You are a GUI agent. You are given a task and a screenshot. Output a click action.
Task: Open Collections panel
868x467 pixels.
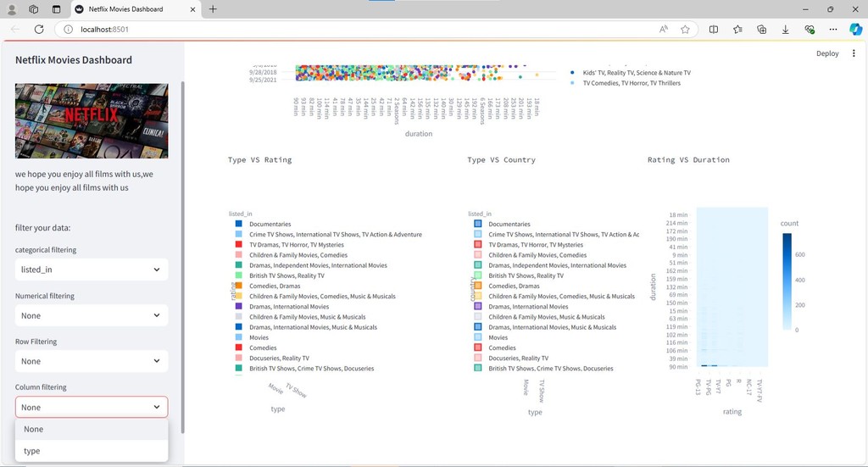pos(762,30)
